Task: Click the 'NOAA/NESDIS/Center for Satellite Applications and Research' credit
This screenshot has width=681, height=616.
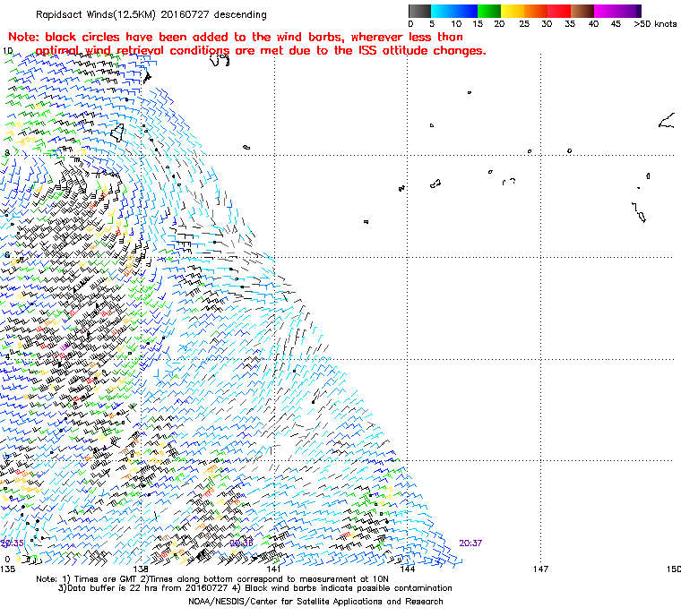Action: 315,602
